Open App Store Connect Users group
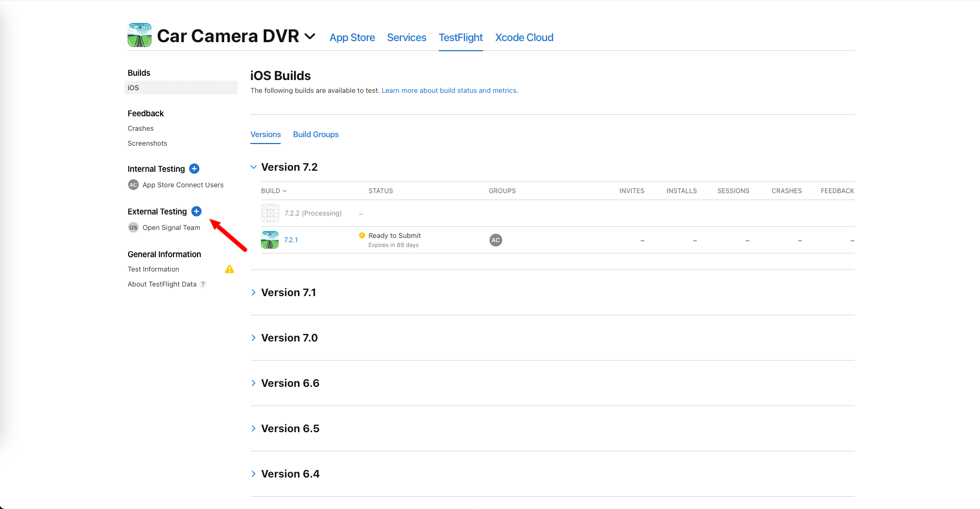Viewport: 980px width, 509px height. tap(183, 185)
